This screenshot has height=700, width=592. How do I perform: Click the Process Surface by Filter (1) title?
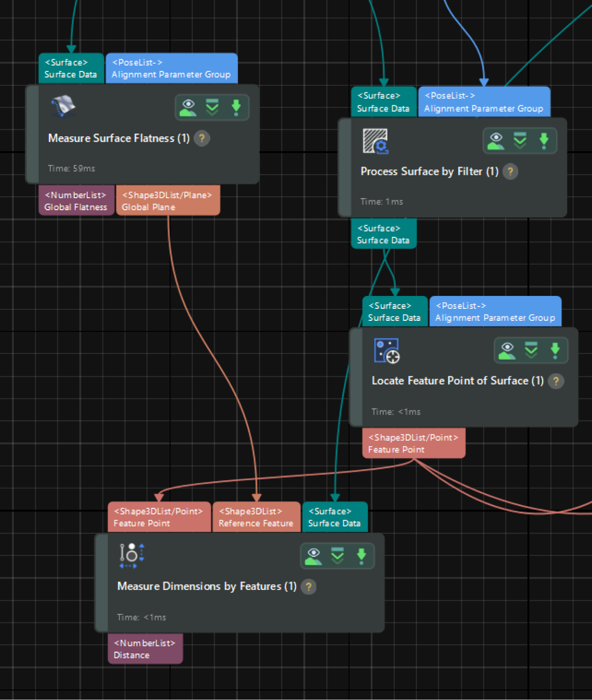coord(430,171)
